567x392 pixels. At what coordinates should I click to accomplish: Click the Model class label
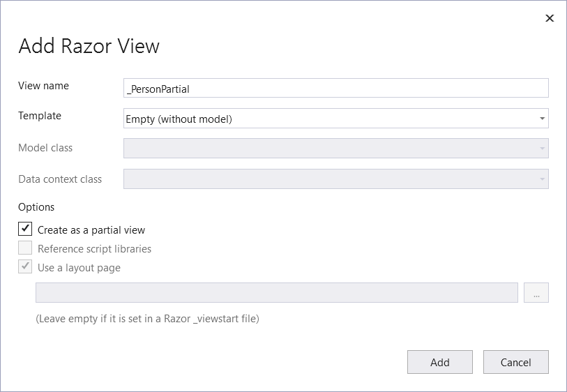[45, 148]
